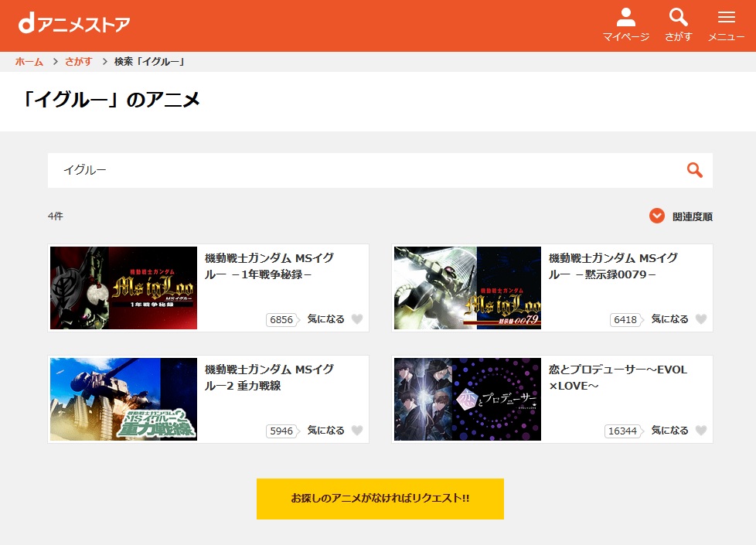Click 気になる label on 黙示録0079 card
The height and width of the screenshot is (545, 756).
(669, 319)
